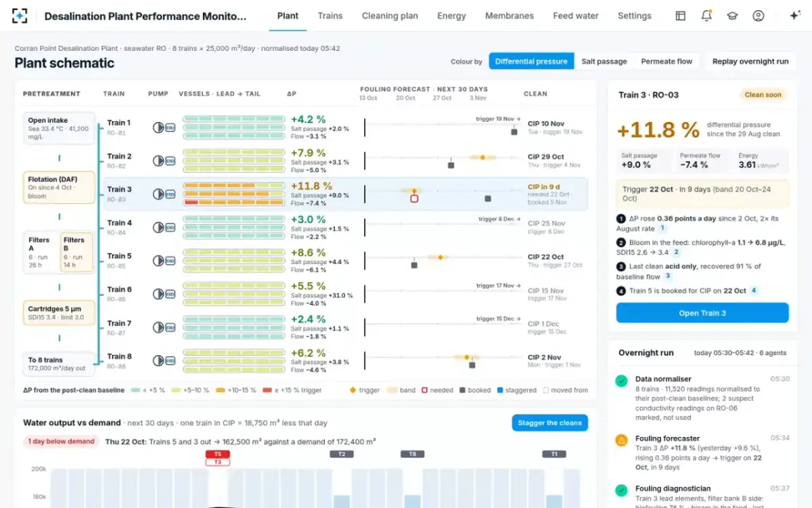Viewport: 812px width, 508px height.
Task: Click Train 2 ERD icon
Action: [x=170, y=161]
